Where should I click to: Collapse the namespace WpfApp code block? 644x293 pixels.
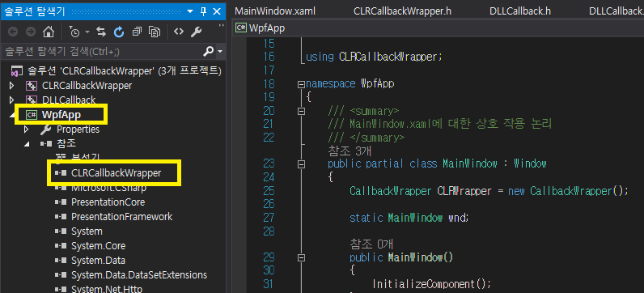(301, 85)
